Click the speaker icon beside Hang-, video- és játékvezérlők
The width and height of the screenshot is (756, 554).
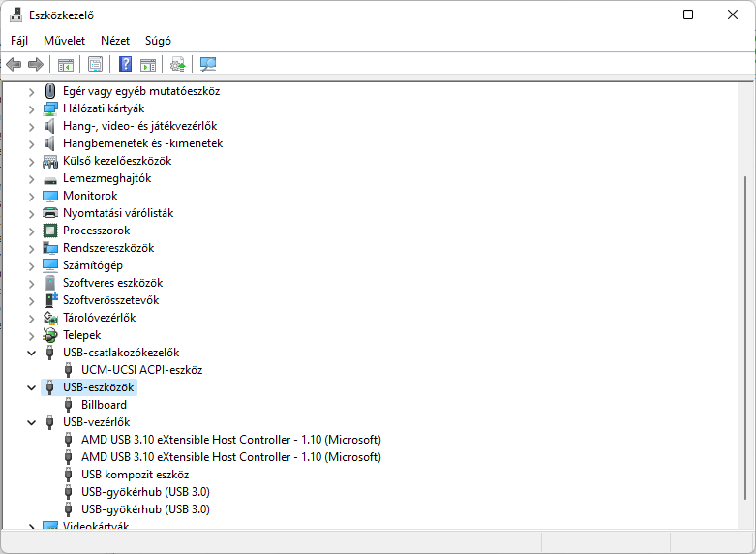point(50,126)
